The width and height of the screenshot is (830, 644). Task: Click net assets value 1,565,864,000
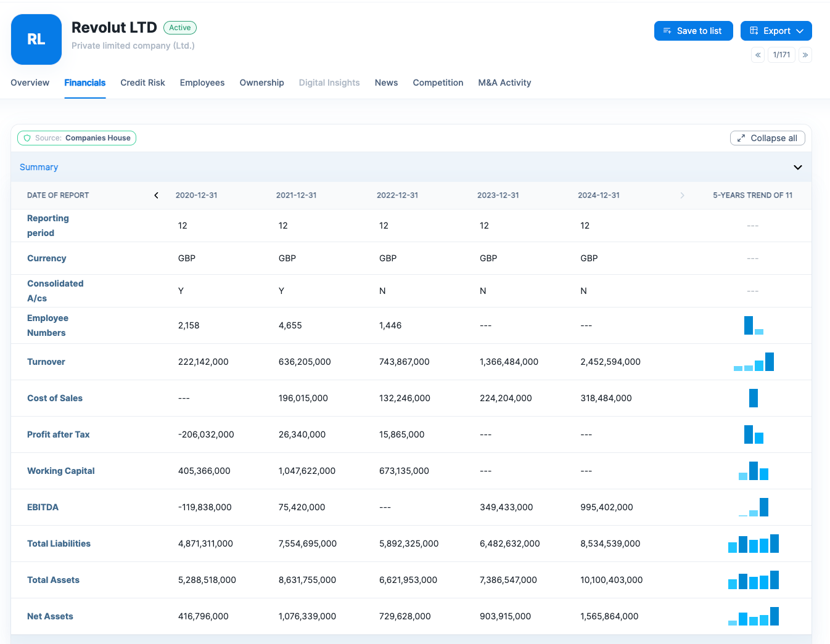pyautogui.click(x=609, y=616)
